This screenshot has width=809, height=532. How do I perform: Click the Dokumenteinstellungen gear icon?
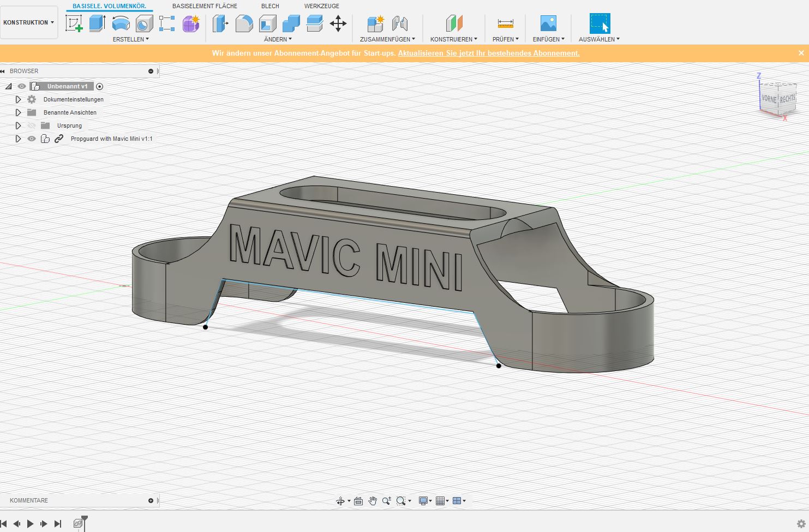[x=32, y=99]
